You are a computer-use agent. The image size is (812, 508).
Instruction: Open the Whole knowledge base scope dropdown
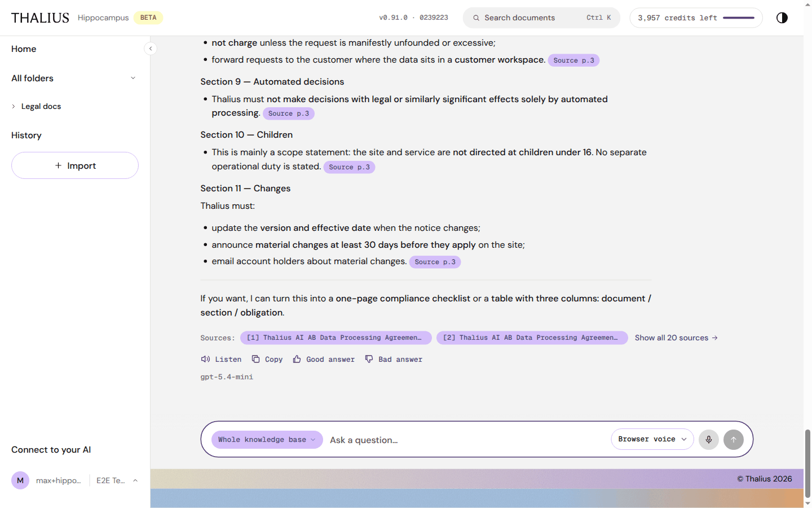[x=267, y=440]
